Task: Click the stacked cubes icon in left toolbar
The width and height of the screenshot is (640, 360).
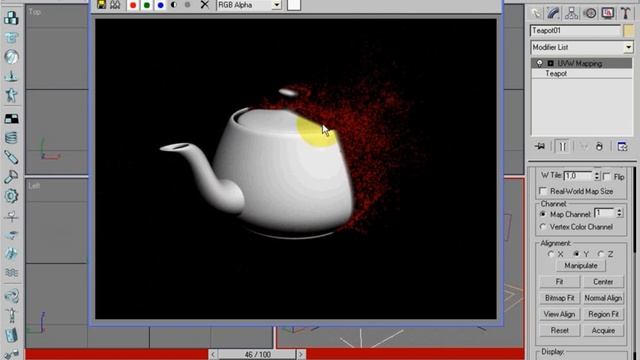Action: [11, 18]
